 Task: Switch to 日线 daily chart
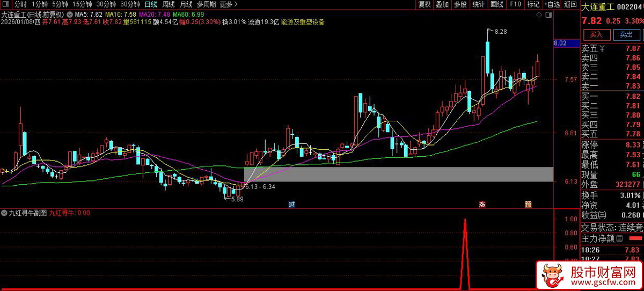click(151, 4)
